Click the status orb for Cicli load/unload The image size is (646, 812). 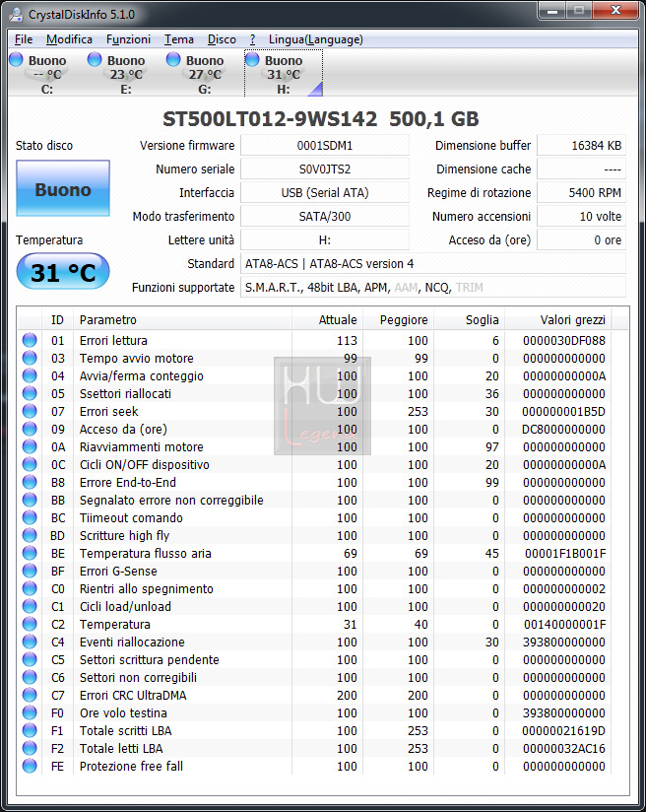coord(30,606)
